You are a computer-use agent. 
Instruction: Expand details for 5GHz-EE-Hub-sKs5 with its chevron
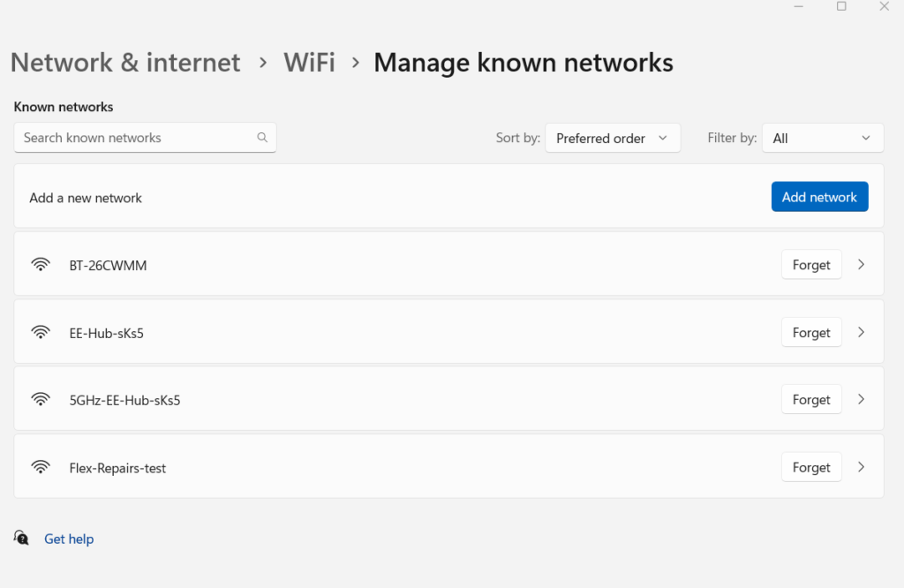[x=861, y=399]
